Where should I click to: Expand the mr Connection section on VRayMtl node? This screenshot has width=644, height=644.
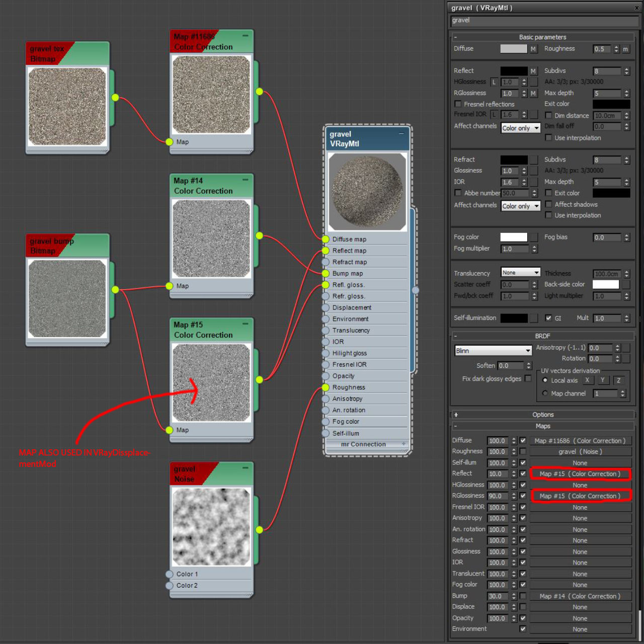pos(404,444)
